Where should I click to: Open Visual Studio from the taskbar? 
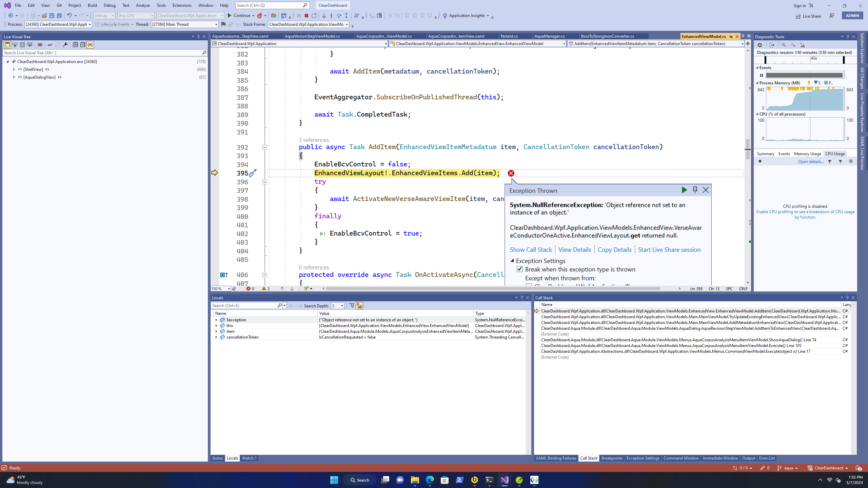tap(505, 480)
